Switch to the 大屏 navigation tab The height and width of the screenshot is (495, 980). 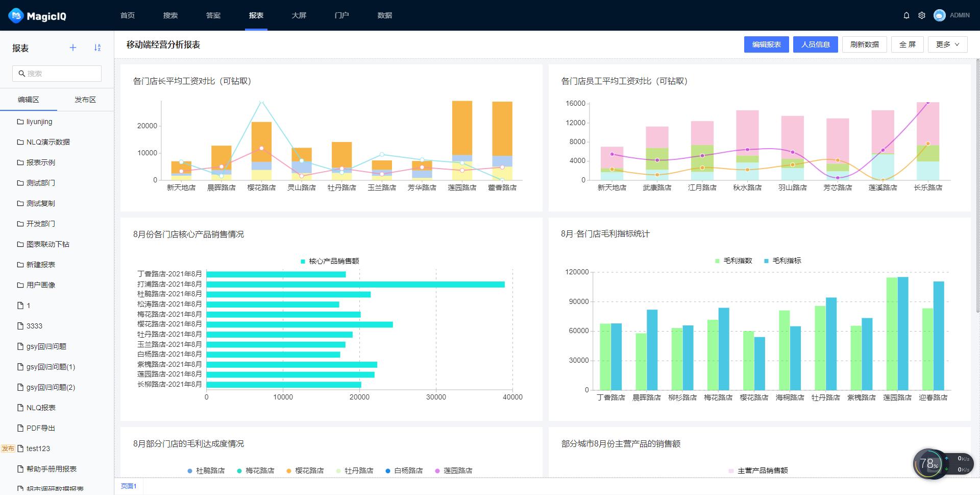pos(299,15)
